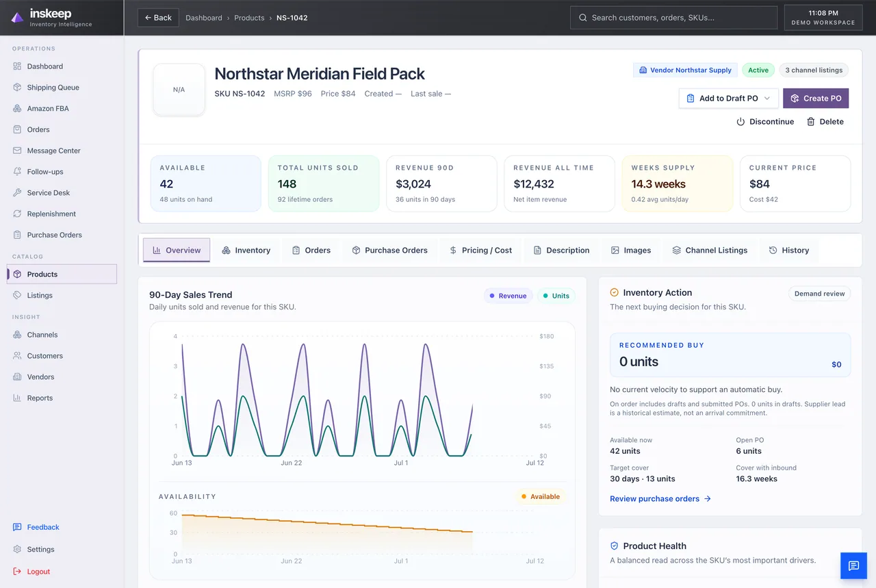Open the Channel Listings tab
876x588 pixels.
click(710, 251)
